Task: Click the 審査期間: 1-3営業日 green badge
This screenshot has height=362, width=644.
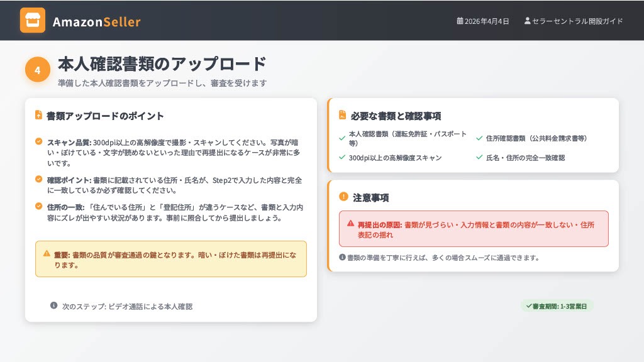Action: click(x=557, y=306)
